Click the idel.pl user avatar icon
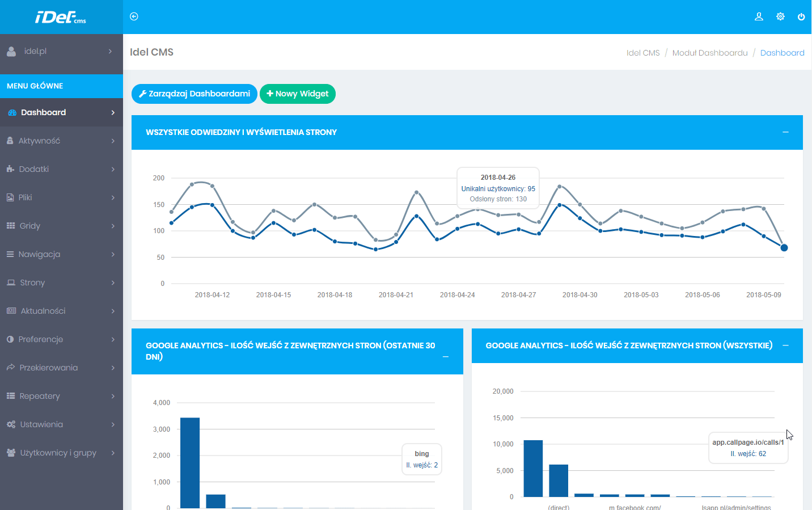This screenshot has height=510, width=812. tap(11, 51)
